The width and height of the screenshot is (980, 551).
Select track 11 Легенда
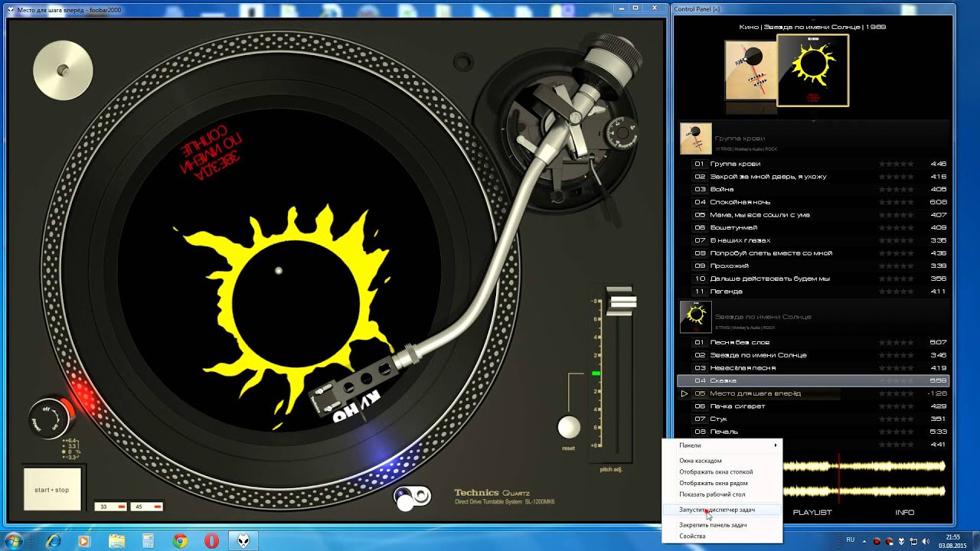(x=814, y=292)
